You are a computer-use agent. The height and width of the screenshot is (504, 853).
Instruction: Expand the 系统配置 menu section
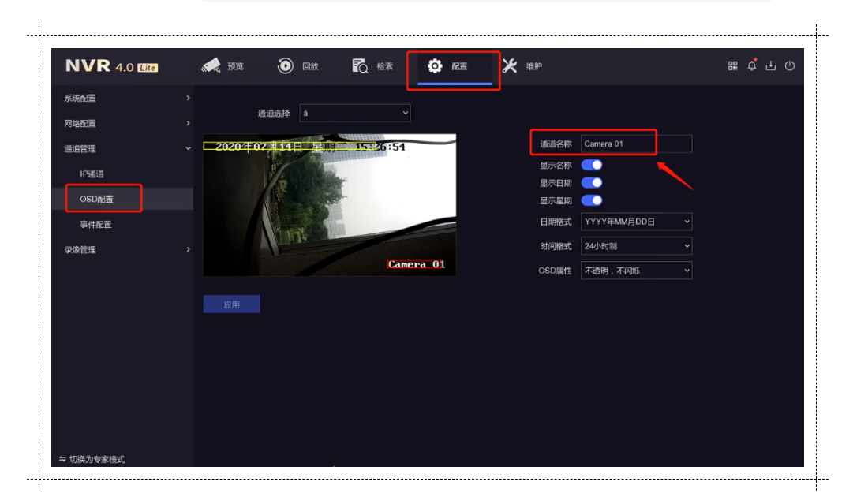pos(127,99)
